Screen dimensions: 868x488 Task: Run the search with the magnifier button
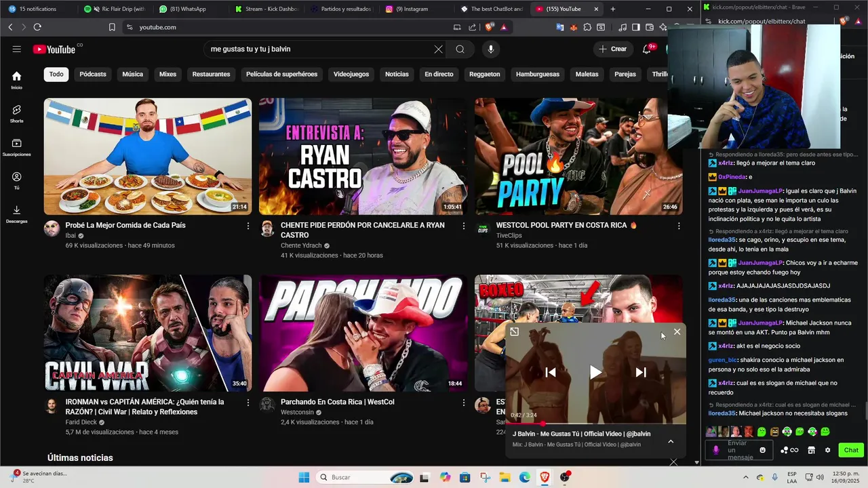pos(460,49)
